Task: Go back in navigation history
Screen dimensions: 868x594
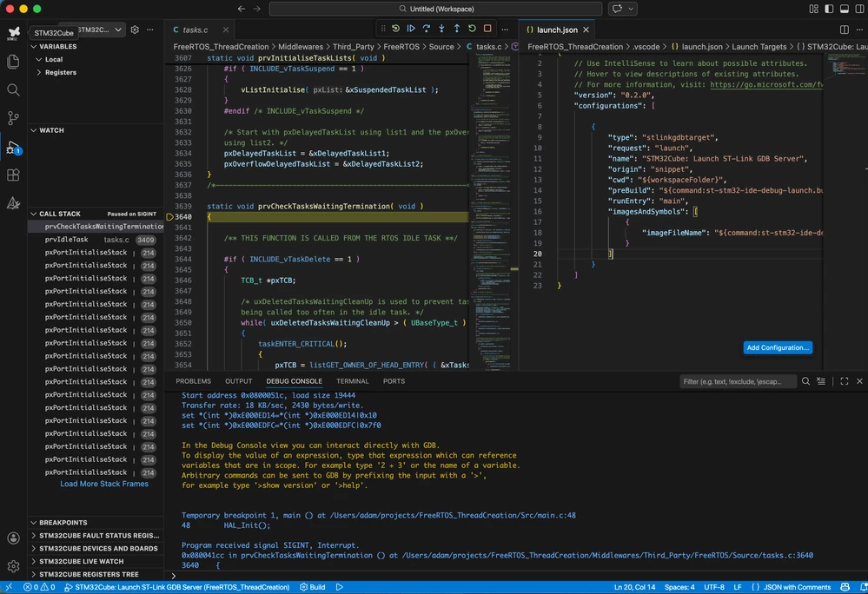Action: tap(242, 9)
